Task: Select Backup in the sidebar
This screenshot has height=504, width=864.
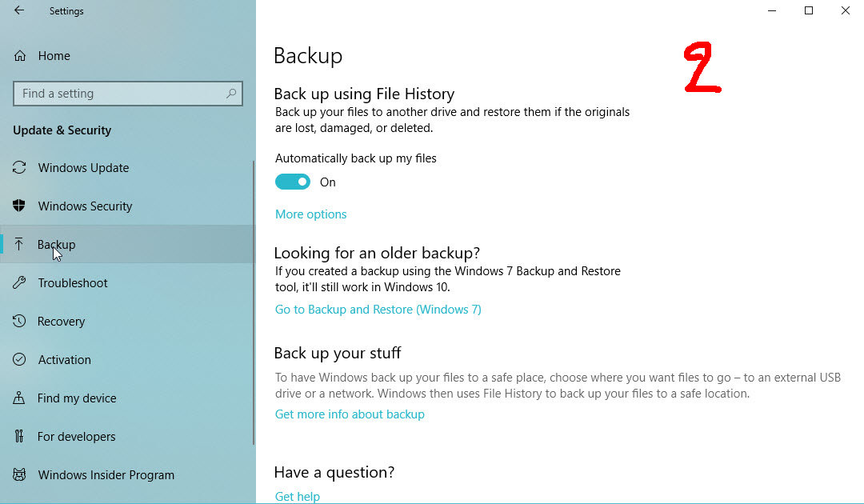Action: pyautogui.click(x=57, y=245)
